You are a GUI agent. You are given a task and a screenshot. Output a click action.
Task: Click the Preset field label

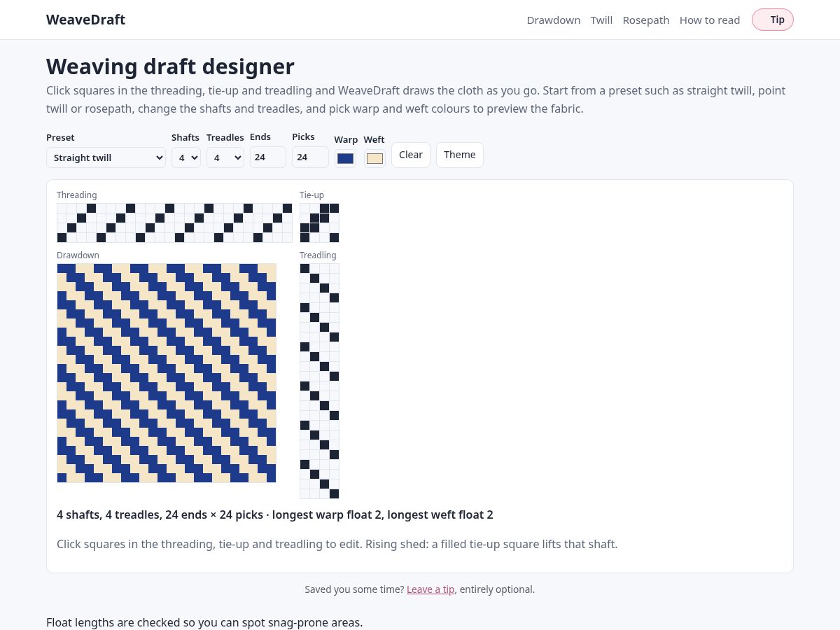pyautogui.click(x=60, y=138)
